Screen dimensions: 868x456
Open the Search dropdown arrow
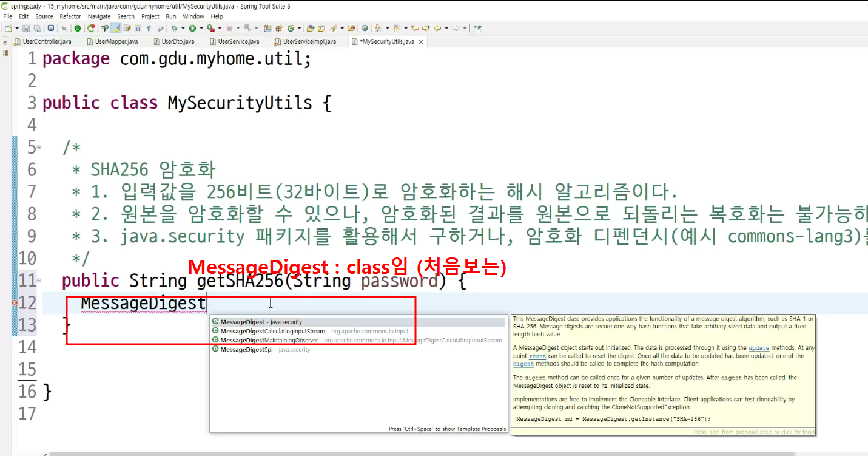coord(342,28)
